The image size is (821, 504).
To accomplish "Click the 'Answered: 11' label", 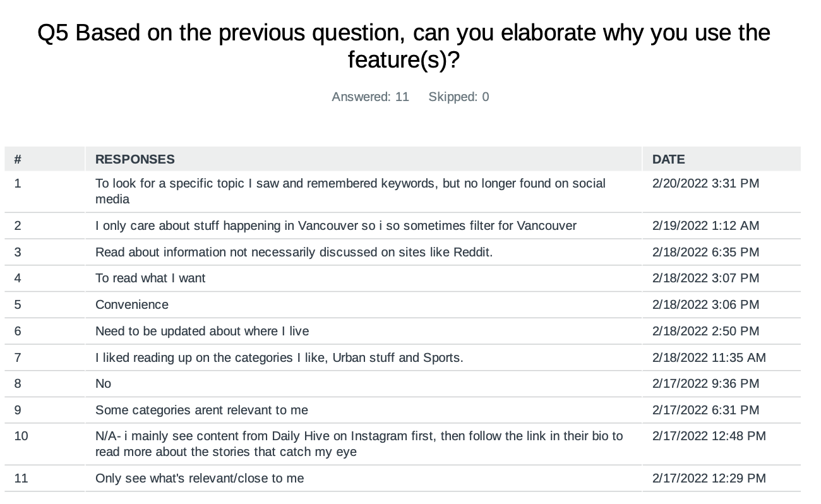I will pyautogui.click(x=370, y=97).
